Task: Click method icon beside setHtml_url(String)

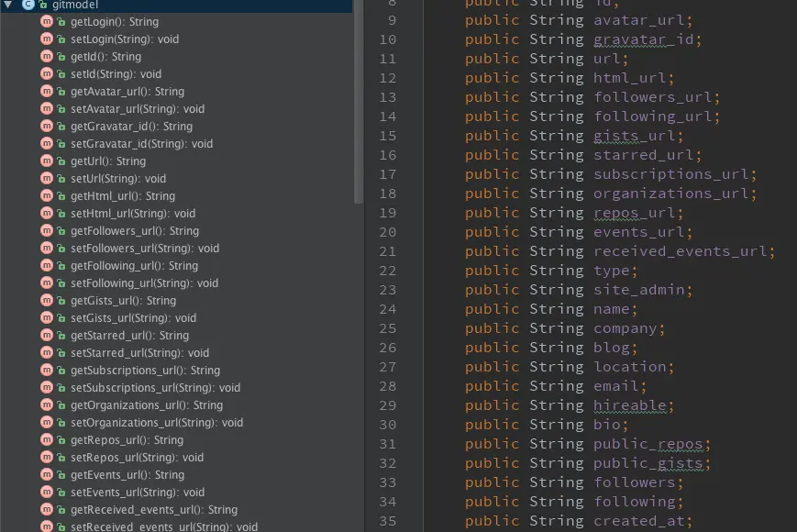Action: pyautogui.click(x=47, y=213)
